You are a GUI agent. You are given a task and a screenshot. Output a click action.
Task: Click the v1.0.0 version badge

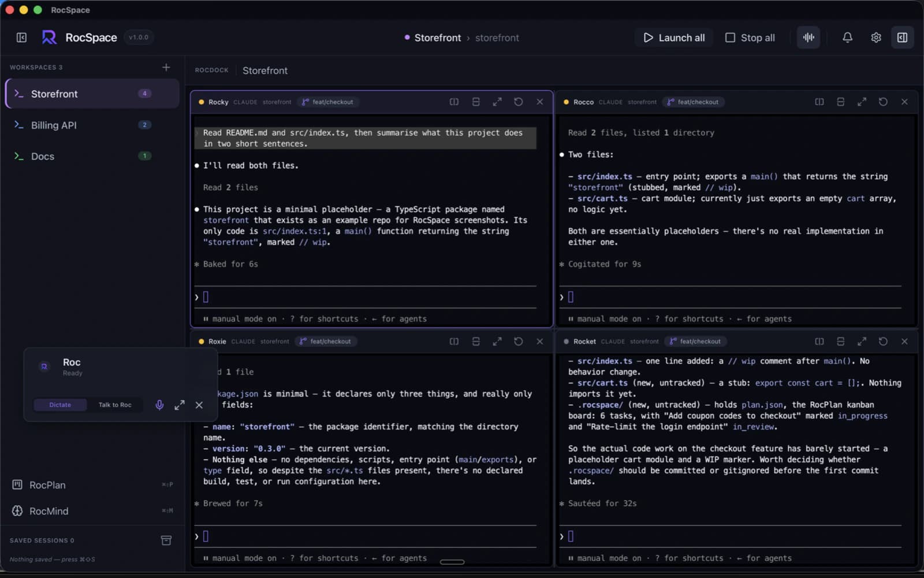click(139, 38)
